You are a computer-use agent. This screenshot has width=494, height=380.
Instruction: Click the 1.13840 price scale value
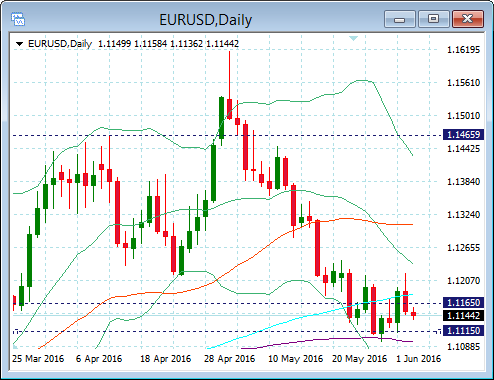(x=463, y=182)
